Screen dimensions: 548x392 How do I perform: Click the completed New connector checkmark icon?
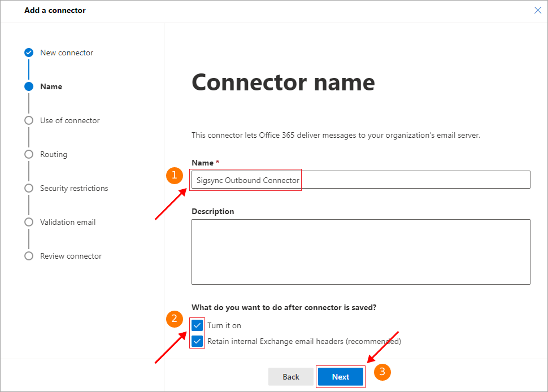[29, 53]
